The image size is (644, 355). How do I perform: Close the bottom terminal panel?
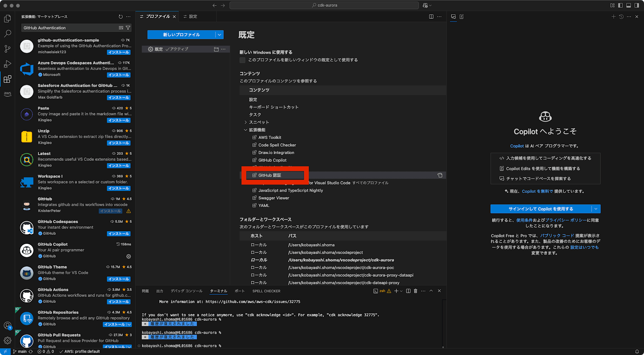[439, 291]
